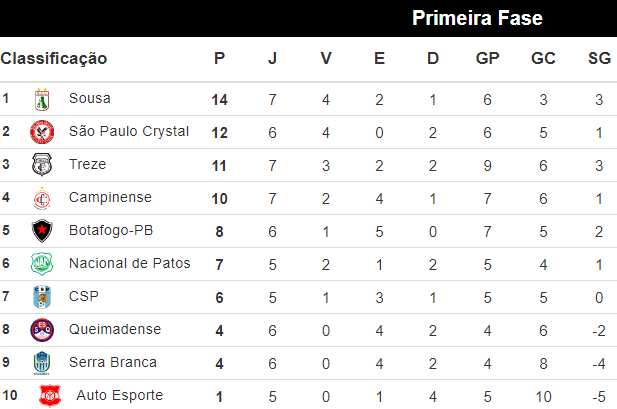Screen dimensions: 617x409
Task: Click the SG goal difference header
Action: pyautogui.click(x=599, y=59)
